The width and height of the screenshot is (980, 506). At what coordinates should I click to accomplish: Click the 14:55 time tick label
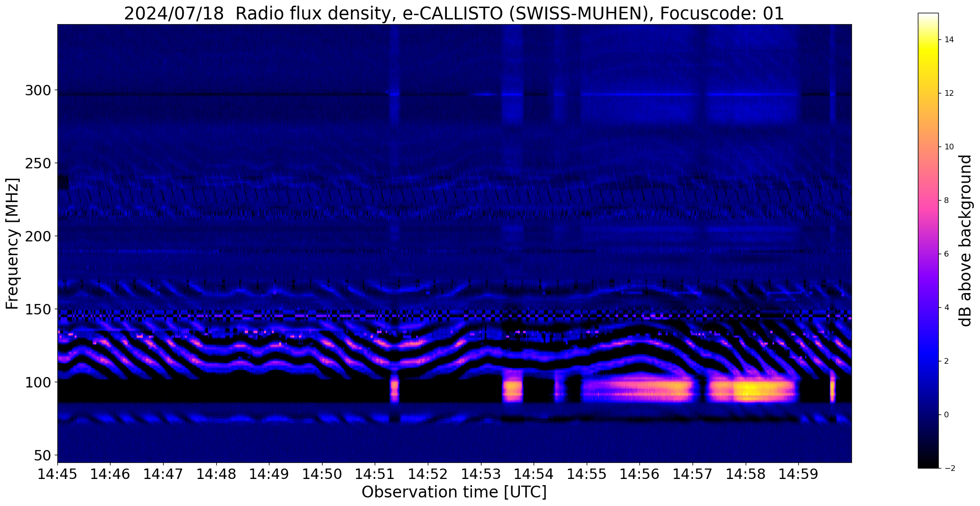click(x=587, y=474)
